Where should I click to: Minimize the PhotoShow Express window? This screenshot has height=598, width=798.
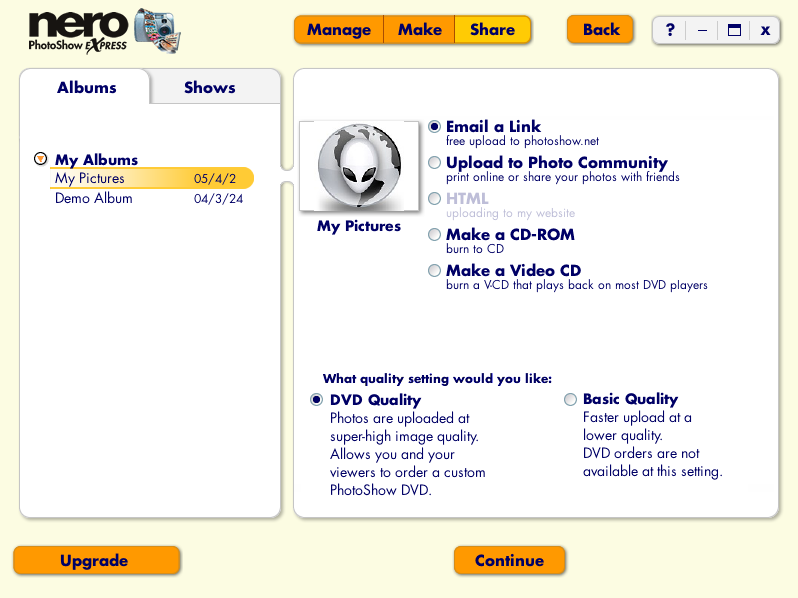coord(702,30)
